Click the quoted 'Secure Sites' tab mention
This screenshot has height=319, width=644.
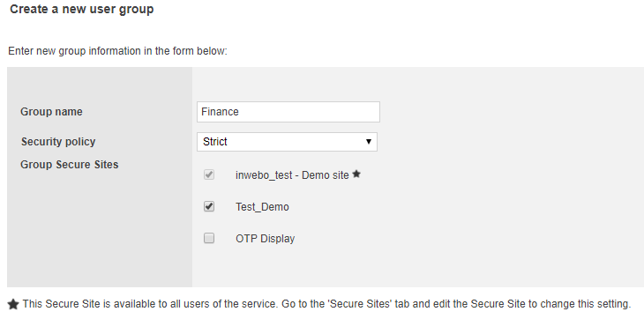click(x=359, y=304)
